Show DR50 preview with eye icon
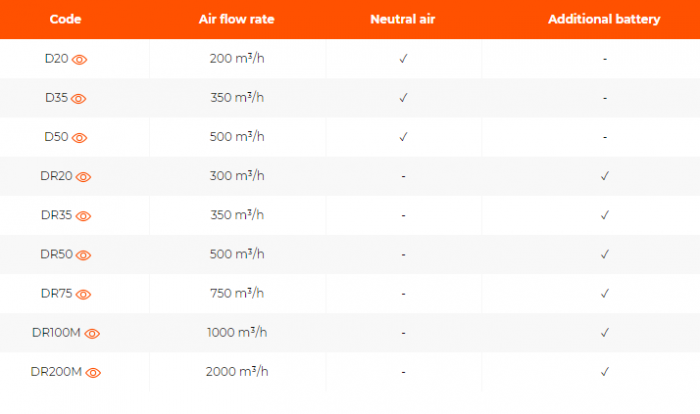Viewport: 700px width, 414px height. 84,255
